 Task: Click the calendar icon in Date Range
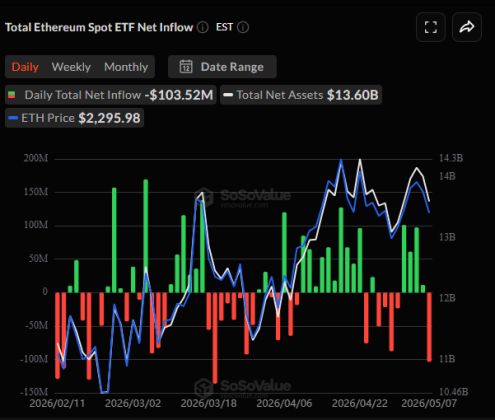186,67
